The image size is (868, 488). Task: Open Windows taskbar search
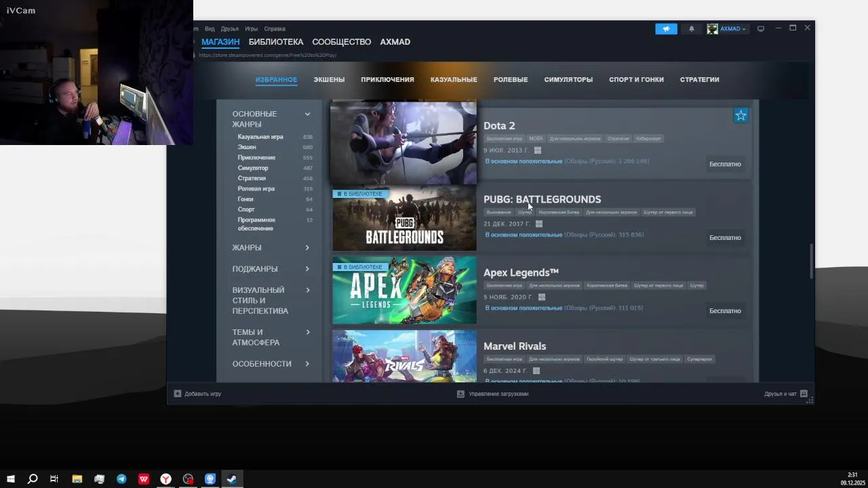(x=33, y=479)
